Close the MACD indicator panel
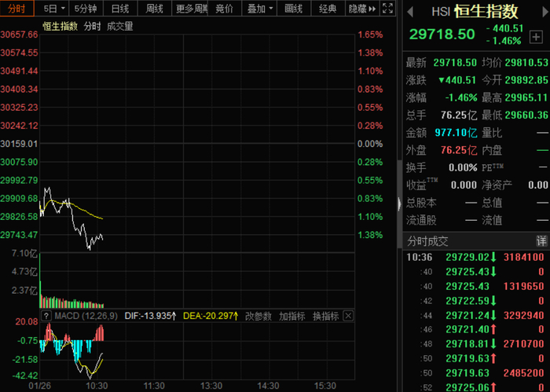Viewport: 550px width, 392px height. click(x=348, y=316)
